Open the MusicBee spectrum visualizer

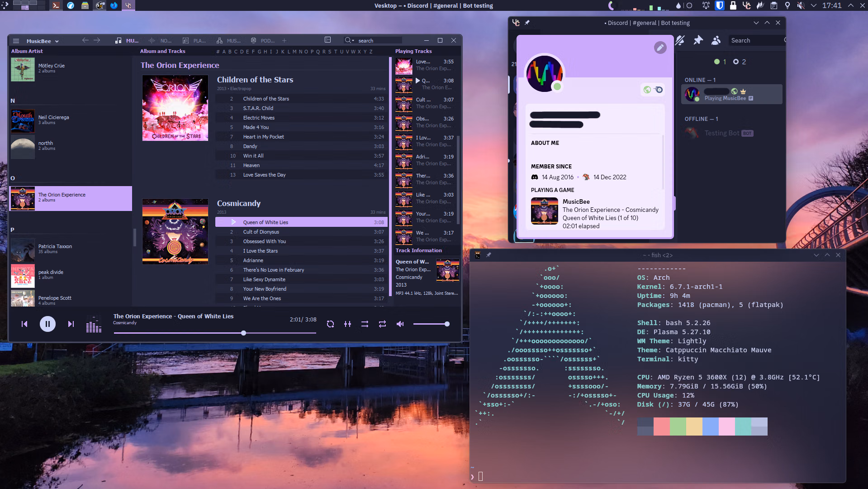pyautogui.click(x=94, y=325)
